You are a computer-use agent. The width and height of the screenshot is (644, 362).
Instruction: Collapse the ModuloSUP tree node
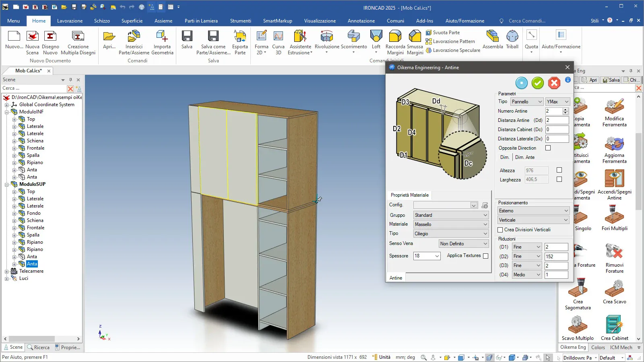pyautogui.click(x=7, y=185)
